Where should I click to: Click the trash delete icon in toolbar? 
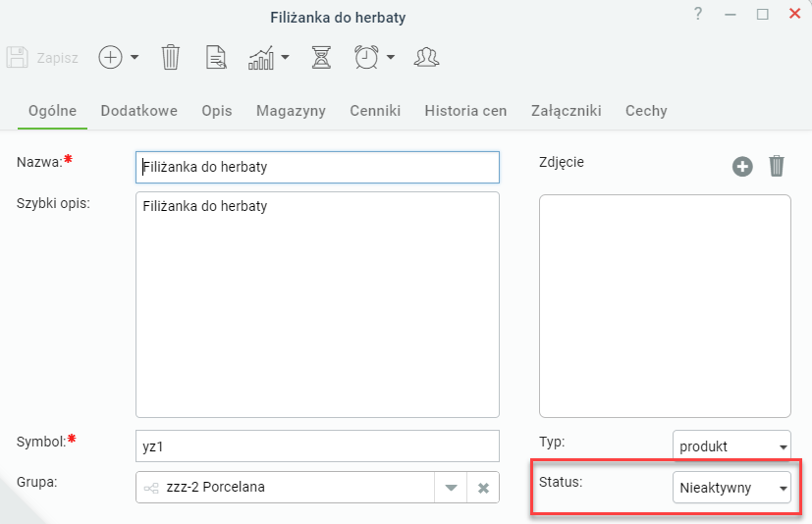tap(171, 57)
